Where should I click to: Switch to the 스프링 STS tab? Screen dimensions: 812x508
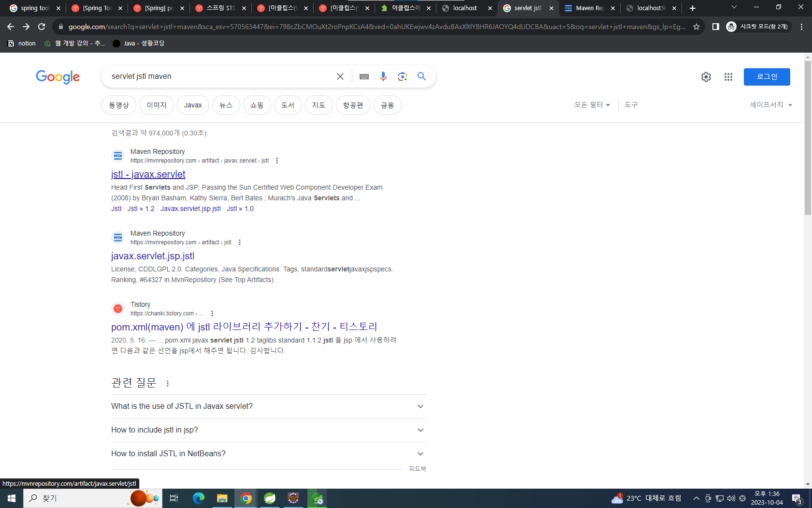pyautogui.click(x=220, y=8)
